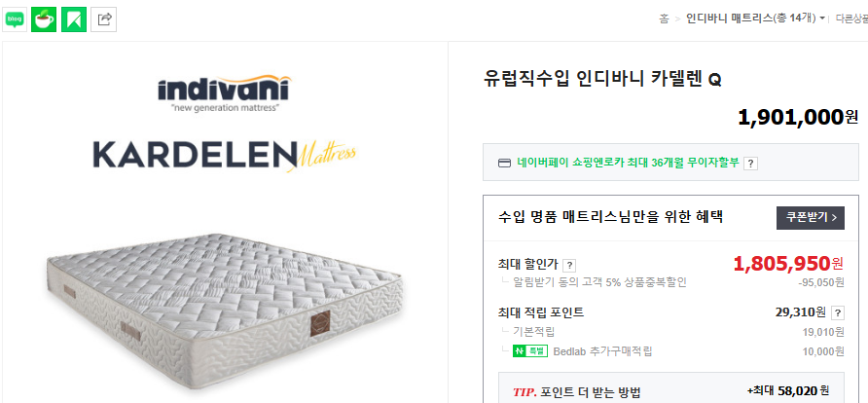Click the green 톡톡 badge icon

(530, 350)
